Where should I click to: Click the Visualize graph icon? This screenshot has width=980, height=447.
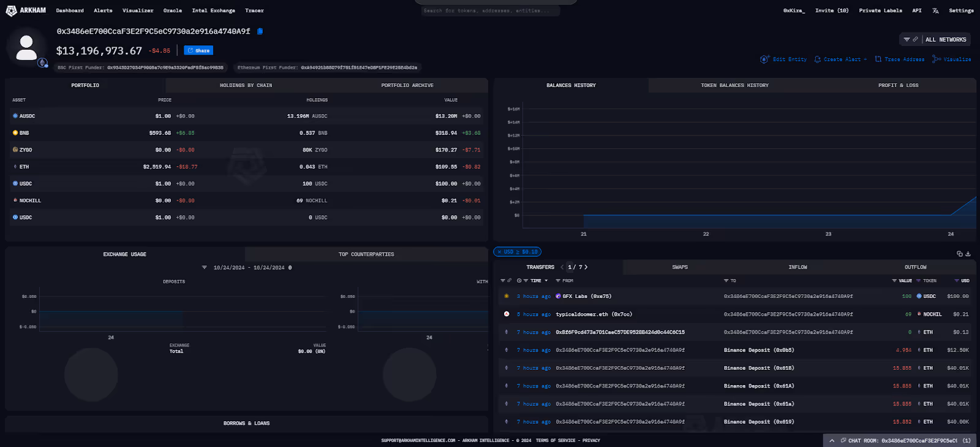click(x=936, y=59)
